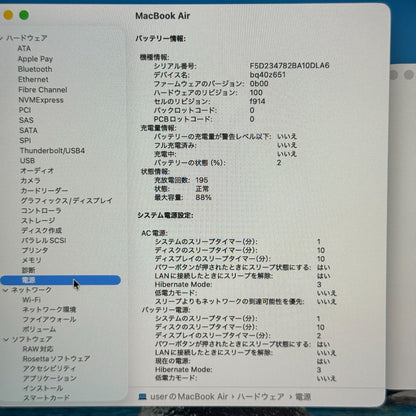Select the highlighted 電源 sidebar row
The image size is (416, 416).
(61, 280)
